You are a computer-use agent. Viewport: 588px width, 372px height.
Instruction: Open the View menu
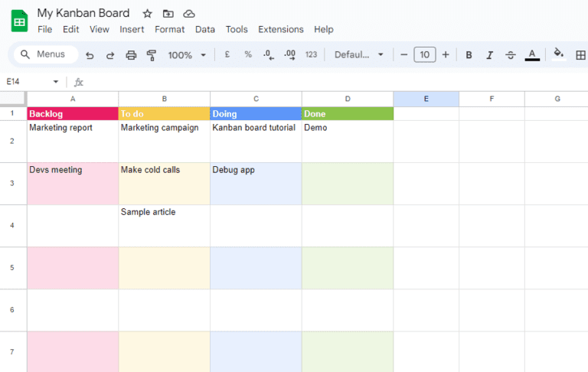99,29
